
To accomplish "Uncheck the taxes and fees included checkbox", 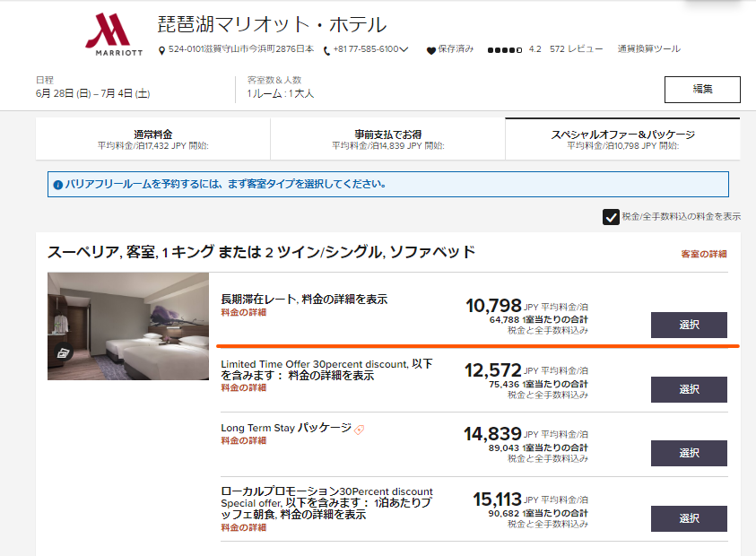I will [x=611, y=217].
